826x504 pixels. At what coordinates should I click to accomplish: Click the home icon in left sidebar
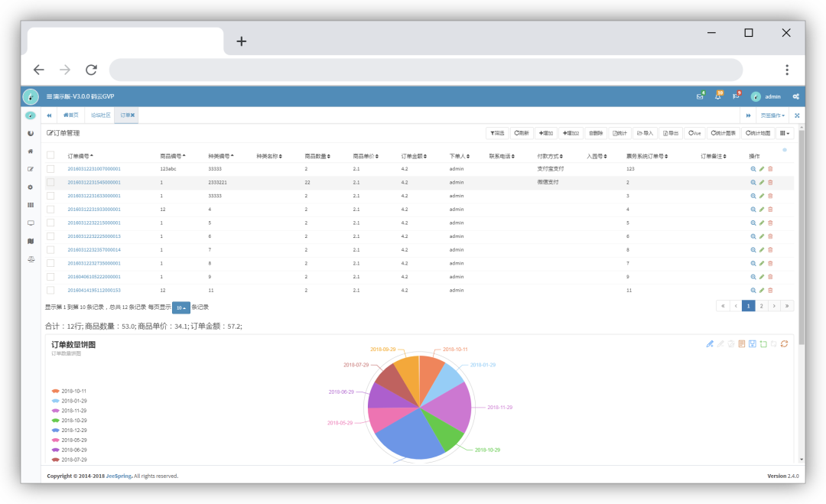pos(31,151)
